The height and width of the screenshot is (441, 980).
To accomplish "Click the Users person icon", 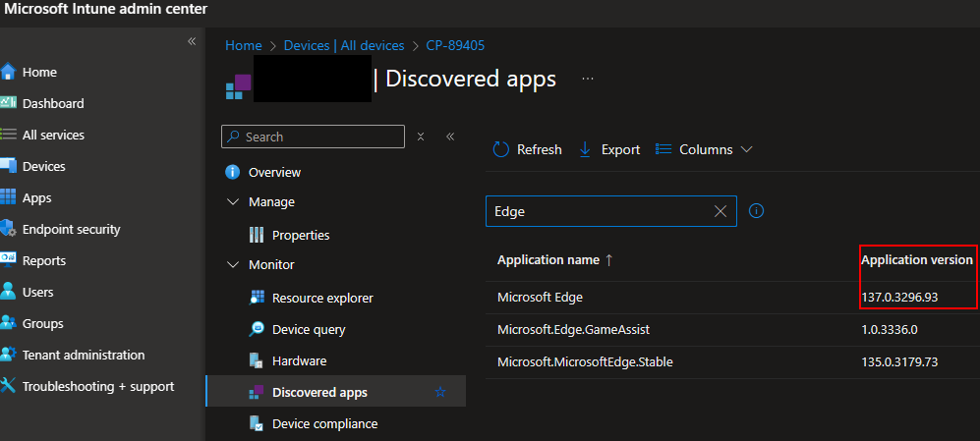I will tap(8, 292).
